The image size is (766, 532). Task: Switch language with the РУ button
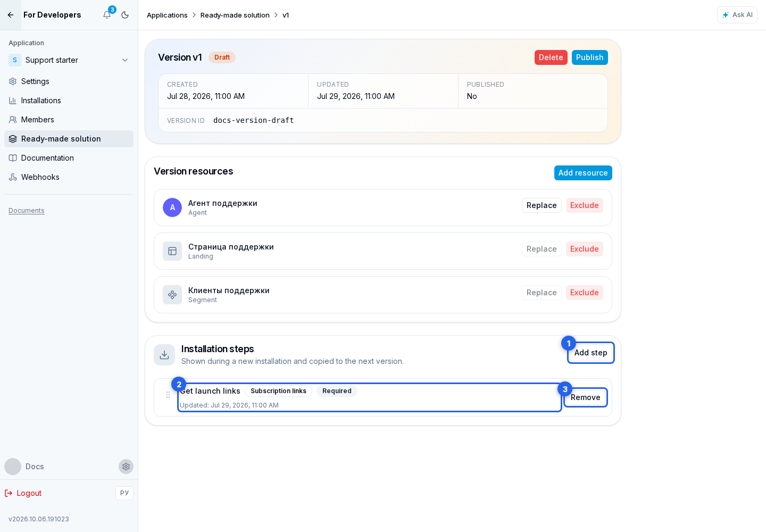pos(124,493)
